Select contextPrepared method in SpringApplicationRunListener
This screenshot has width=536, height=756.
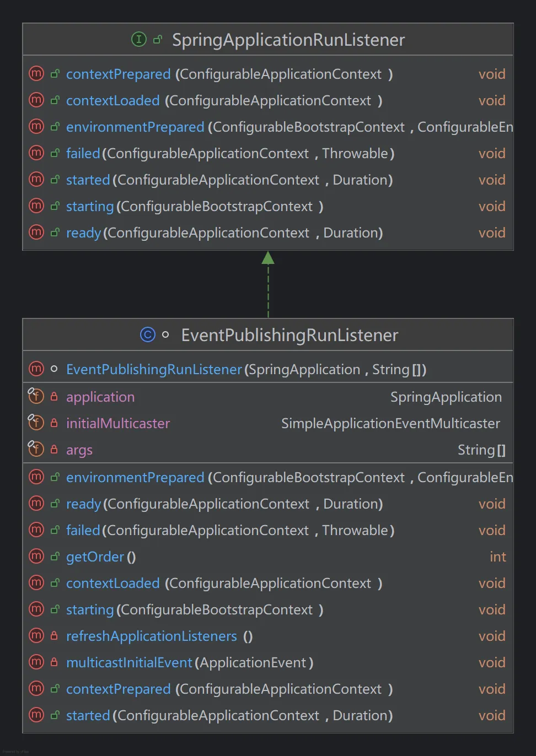coord(119,74)
